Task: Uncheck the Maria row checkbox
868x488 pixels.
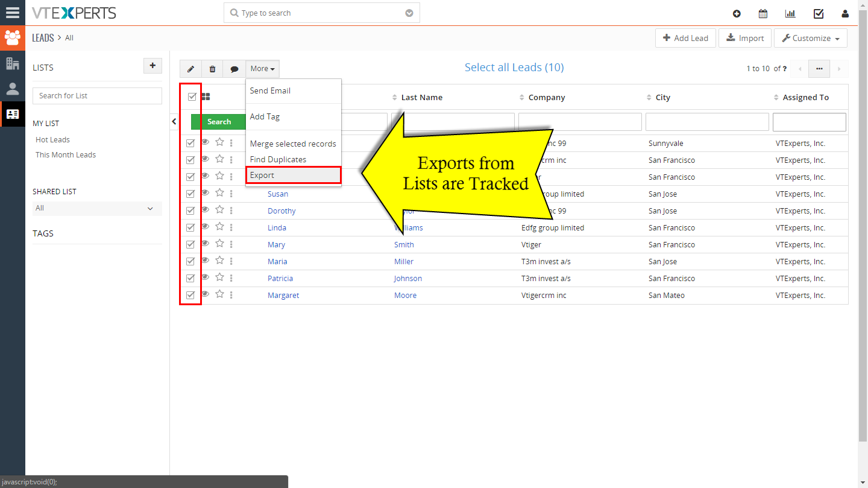Action: [190, 261]
